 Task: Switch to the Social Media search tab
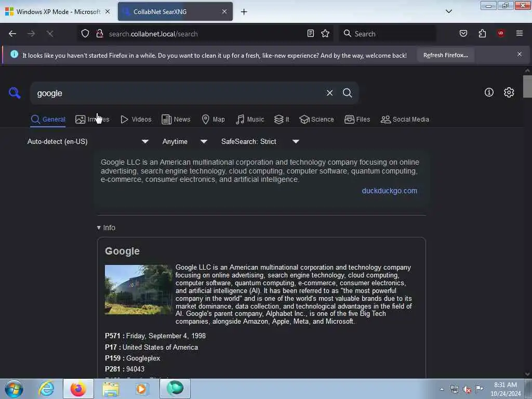405,119
